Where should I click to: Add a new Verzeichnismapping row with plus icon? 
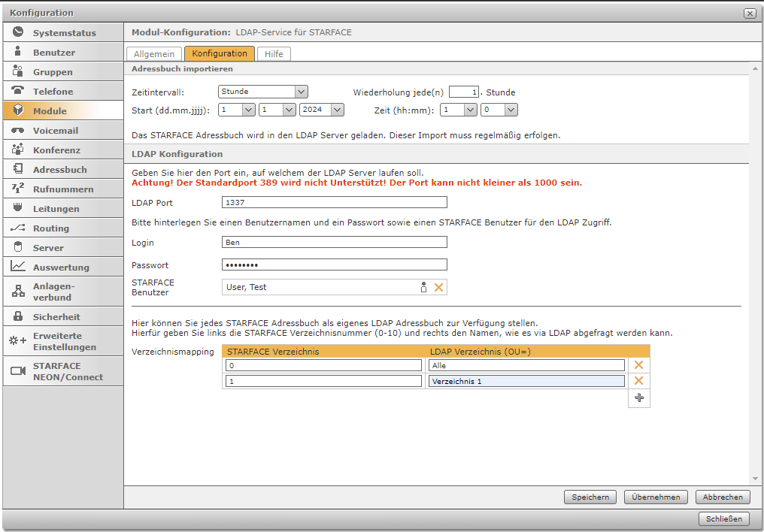(x=639, y=397)
